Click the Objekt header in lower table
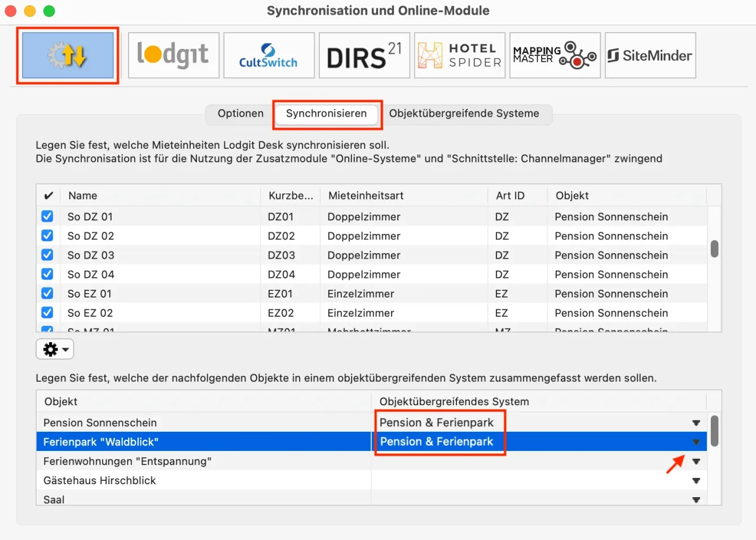 click(204, 401)
